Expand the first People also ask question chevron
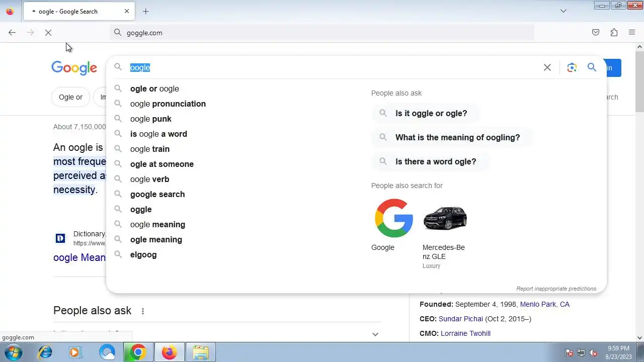644x362 pixels. (x=375, y=334)
